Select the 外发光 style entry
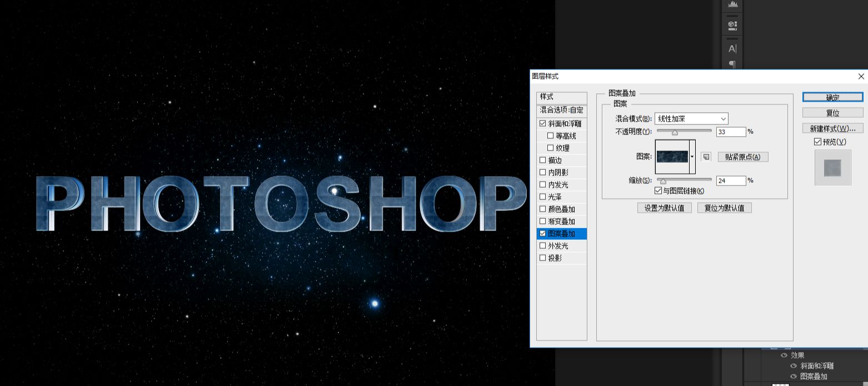 [x=558, y=246]
